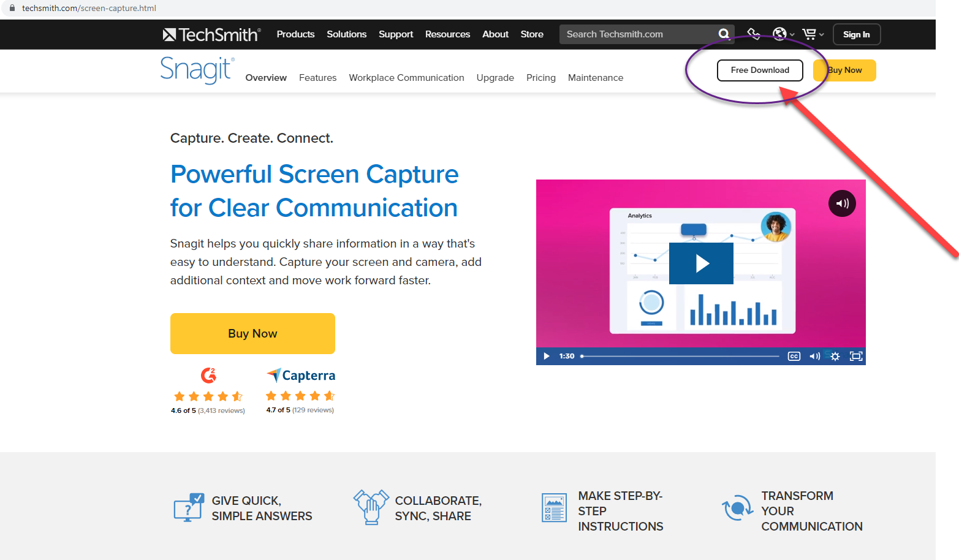This screenshot has height=560, width=959.
Task: Click the Sign In button
Action: (x=857, y=34)
